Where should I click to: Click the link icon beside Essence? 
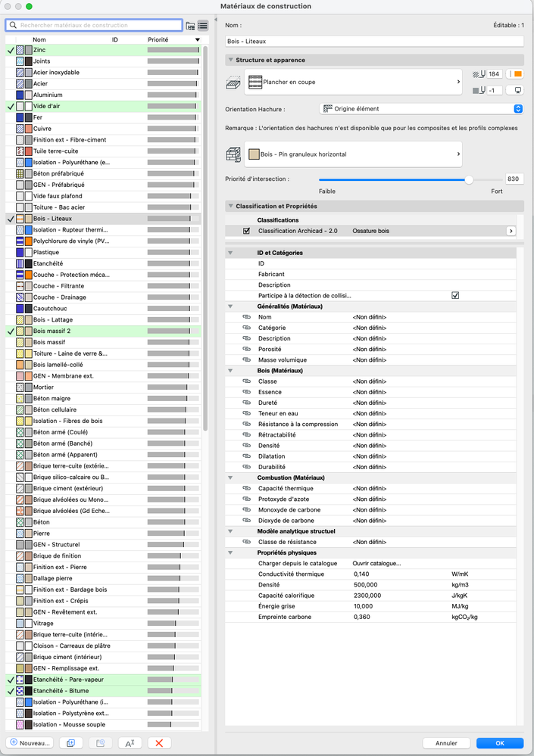(x=246, y=392)
